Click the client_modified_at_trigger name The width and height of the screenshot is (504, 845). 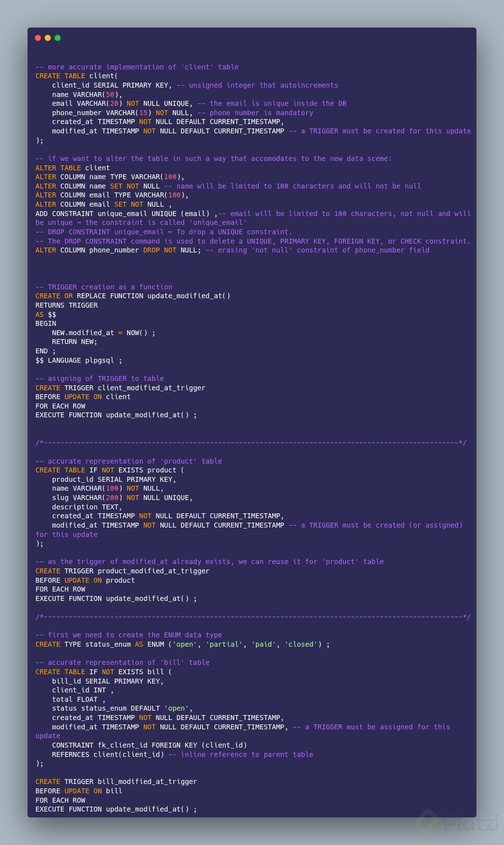(152, 388)
